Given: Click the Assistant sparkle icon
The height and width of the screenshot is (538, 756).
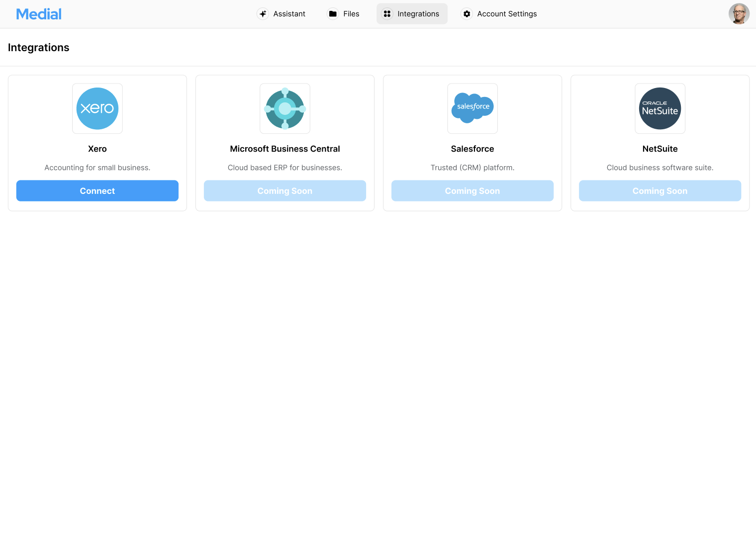Looking at the screenshot, I should [x=263, y=14].
